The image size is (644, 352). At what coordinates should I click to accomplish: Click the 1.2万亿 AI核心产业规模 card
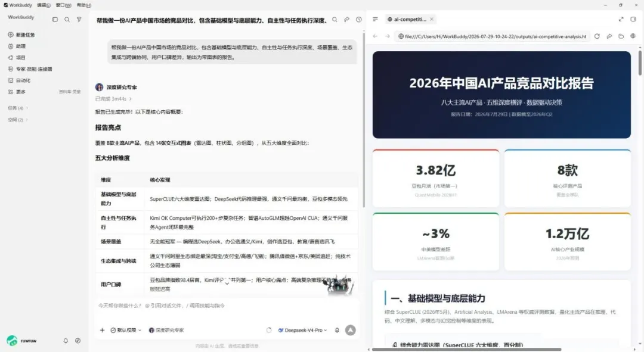point(568,242)
